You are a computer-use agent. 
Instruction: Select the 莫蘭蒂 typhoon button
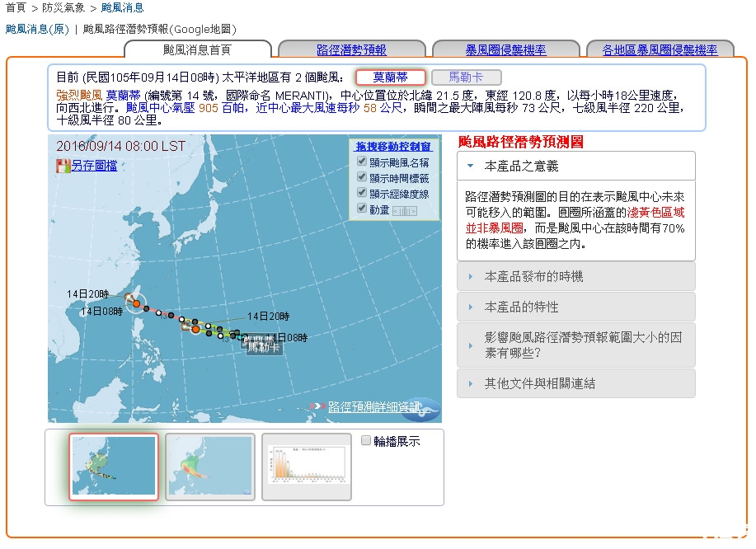tap(391, 77)
